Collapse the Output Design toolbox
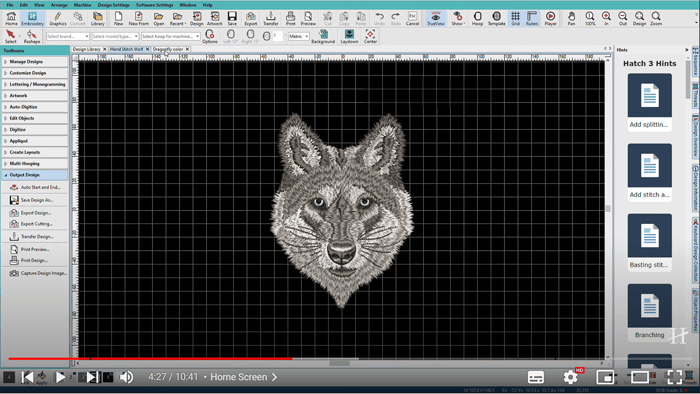700x394 pixels. [x=35, y=175]
